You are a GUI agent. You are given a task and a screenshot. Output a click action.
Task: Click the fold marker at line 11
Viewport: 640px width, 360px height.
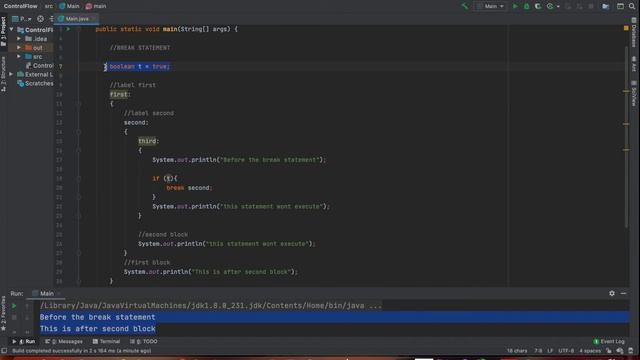pyautogui.click(x=78, y=104)
